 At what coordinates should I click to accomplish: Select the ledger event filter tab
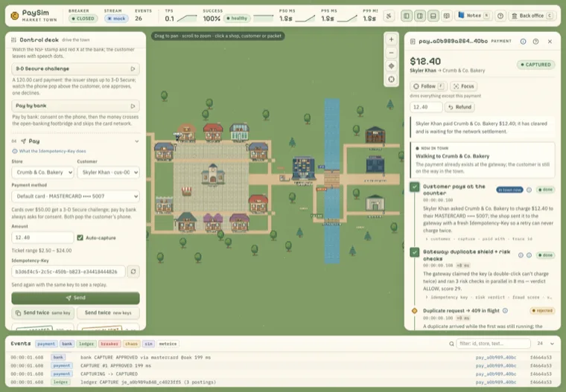86,344
